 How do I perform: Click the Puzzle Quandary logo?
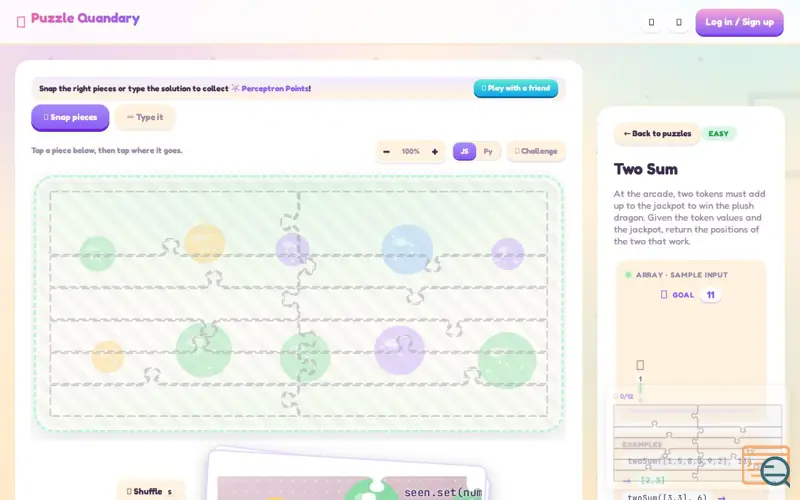click(x=78, y=19)
